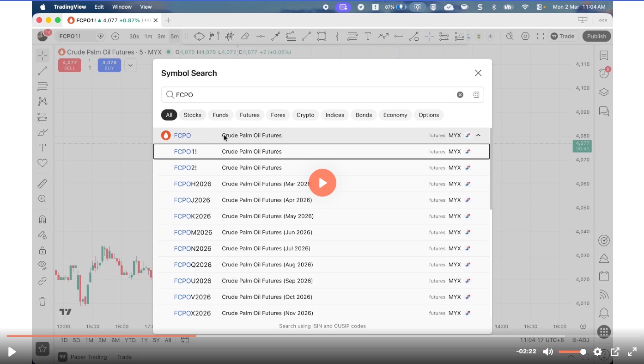Open the calendar icon in right sidebar

[604, 276]
